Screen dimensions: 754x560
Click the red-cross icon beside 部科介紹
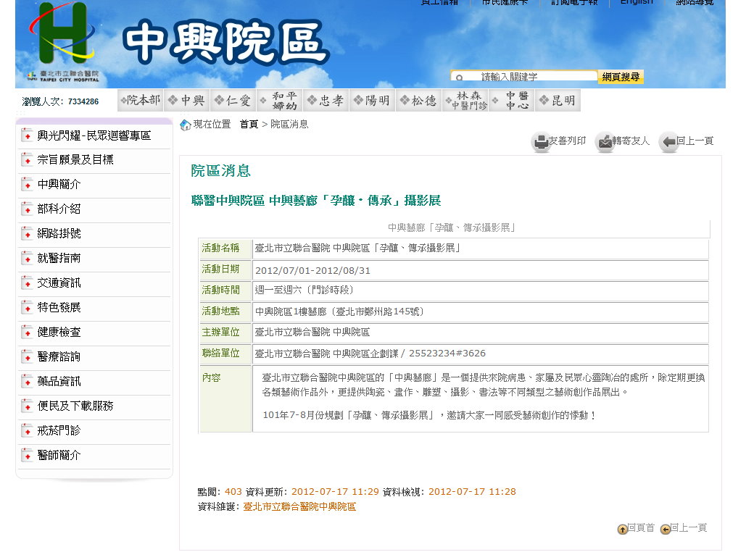[x=27, y=209]
